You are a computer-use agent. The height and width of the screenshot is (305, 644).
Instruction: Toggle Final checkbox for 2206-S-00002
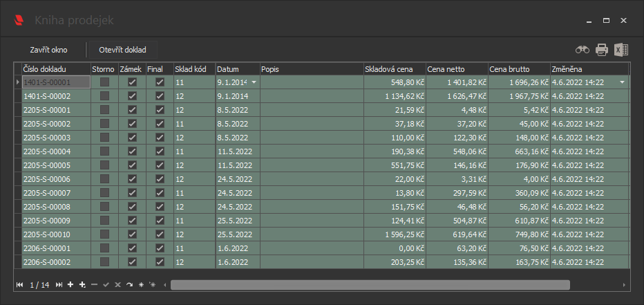pyautogui.click(x=160, y=262)
